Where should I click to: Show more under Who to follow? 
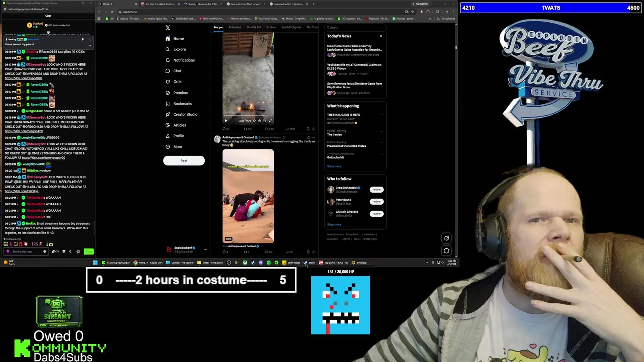coord(334,225)
